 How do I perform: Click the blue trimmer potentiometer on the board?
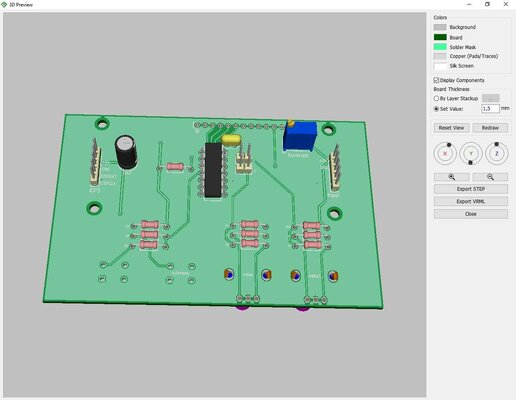[x=300, y=136]
